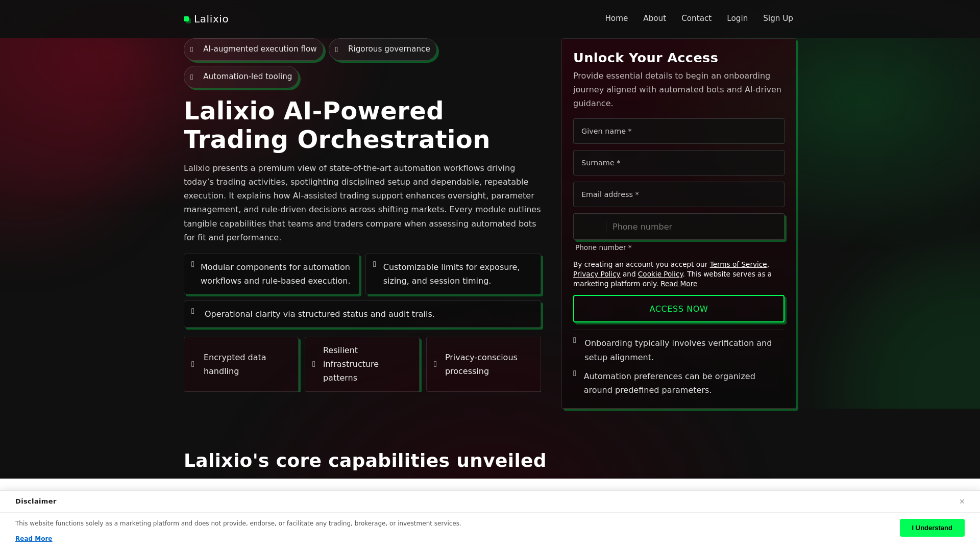Click Lalixio's core capabilities unveiled heading

pos(365,461)
